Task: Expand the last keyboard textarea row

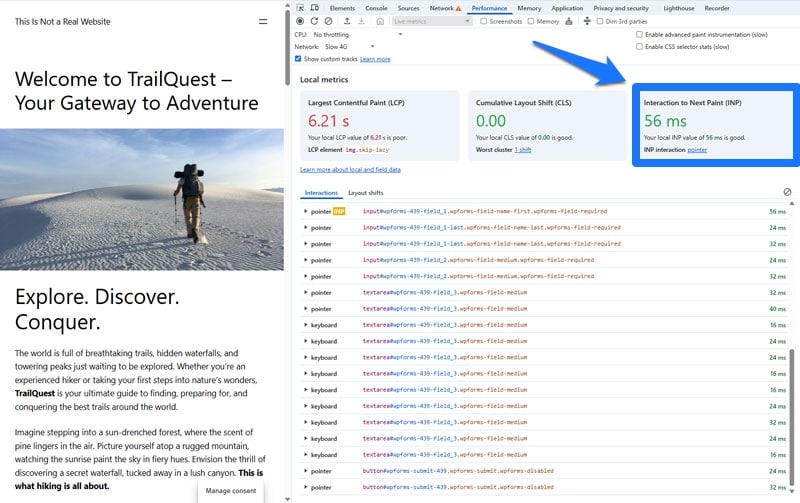Action: (x=306, y=455)
